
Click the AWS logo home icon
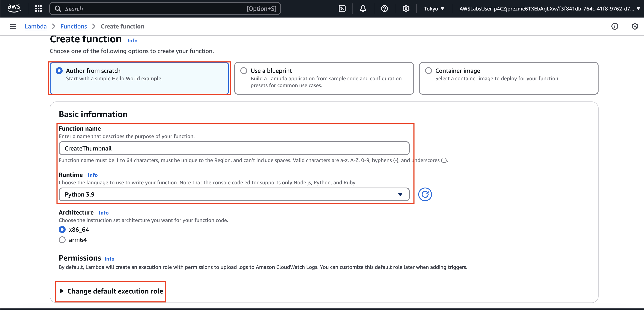pyautogui.click(x=14, y=9)
